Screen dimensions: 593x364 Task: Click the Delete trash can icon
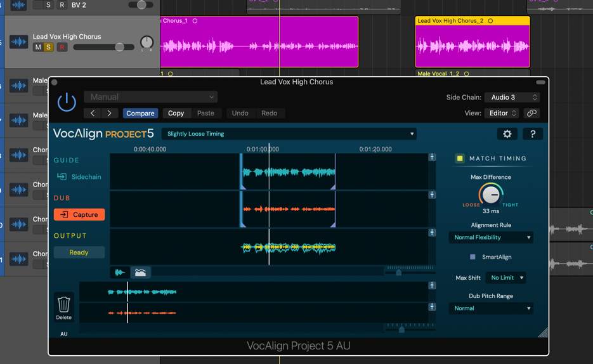click(64, 306)
